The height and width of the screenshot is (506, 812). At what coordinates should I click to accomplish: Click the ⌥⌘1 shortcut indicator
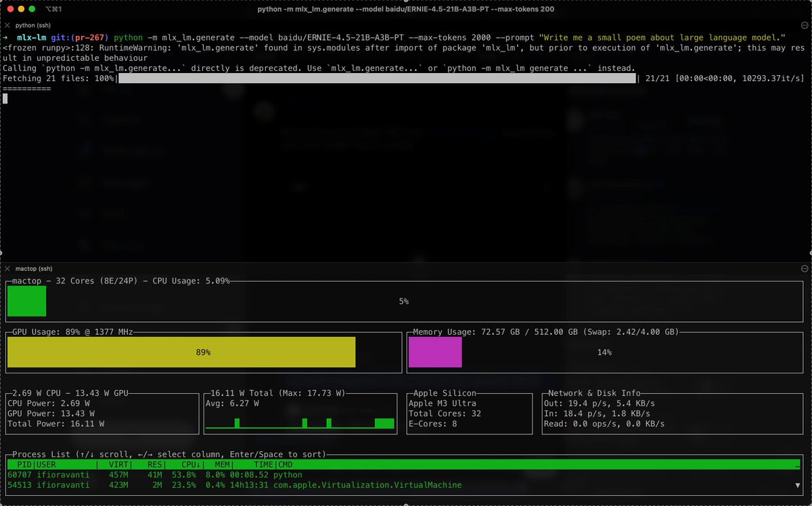coord(53,9)
